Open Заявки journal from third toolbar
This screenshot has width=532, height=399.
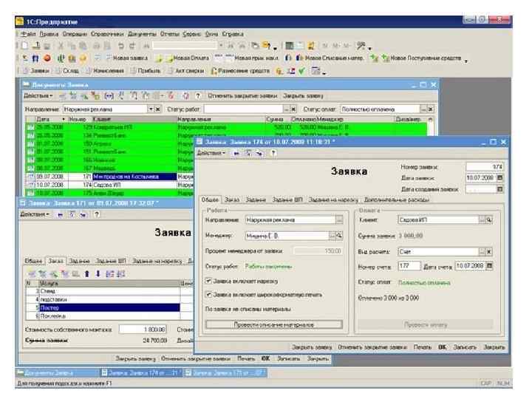[36, 71]
